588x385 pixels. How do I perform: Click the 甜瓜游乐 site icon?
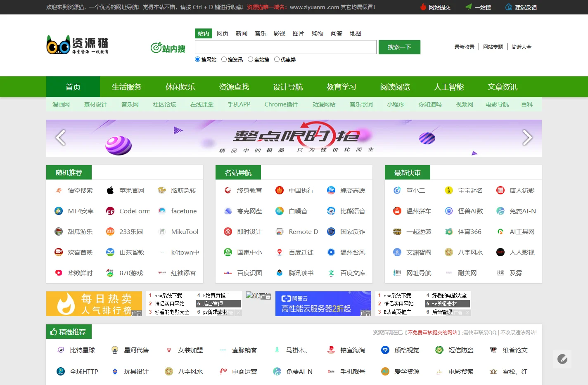(x=59, y=231)
